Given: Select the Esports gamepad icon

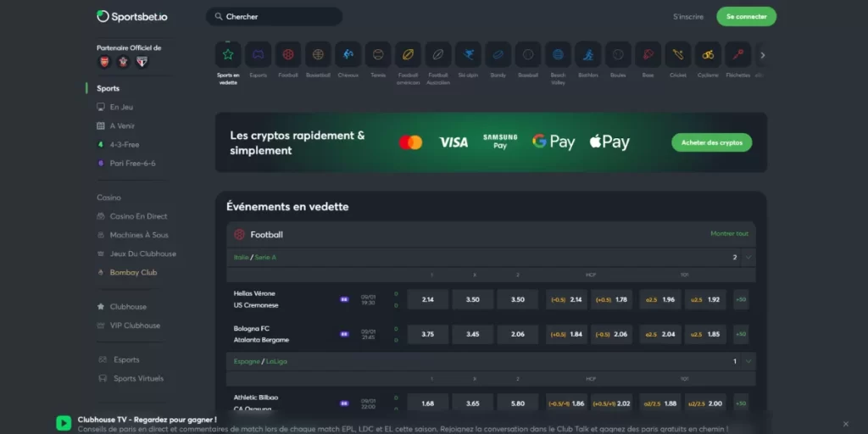Looking at the screenshot, I should pyautogui.click(x=258, y=54).
